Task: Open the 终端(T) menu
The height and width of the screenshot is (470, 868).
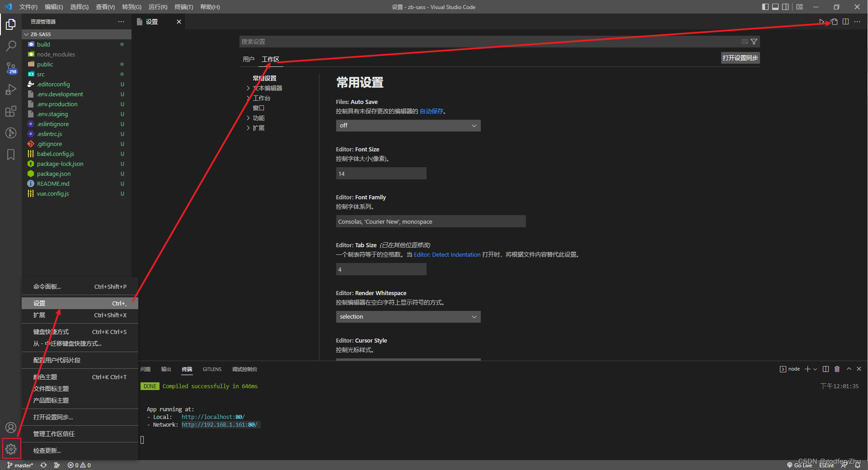Action: [x=184, y=7]
